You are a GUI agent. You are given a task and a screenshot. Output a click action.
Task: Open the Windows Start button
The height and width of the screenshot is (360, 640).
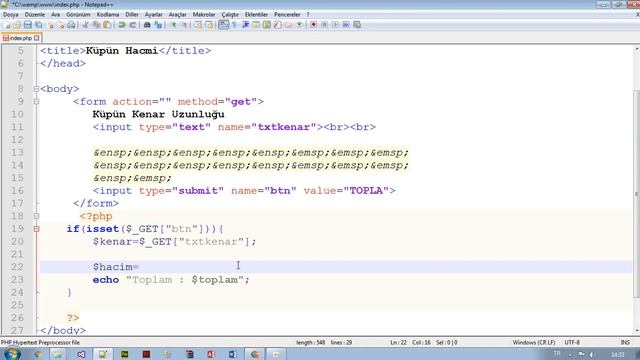pyautogui.click(x=11, y=354)
